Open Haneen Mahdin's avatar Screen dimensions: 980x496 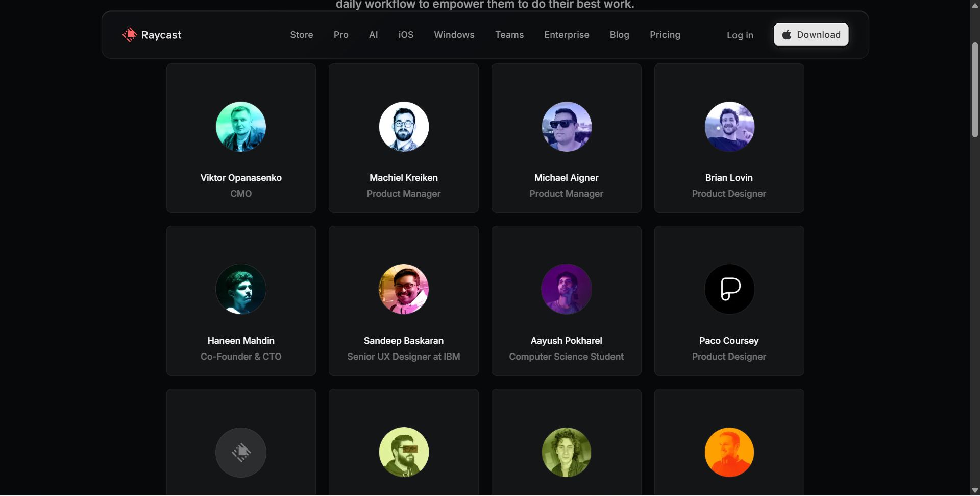tap(241, 289)
